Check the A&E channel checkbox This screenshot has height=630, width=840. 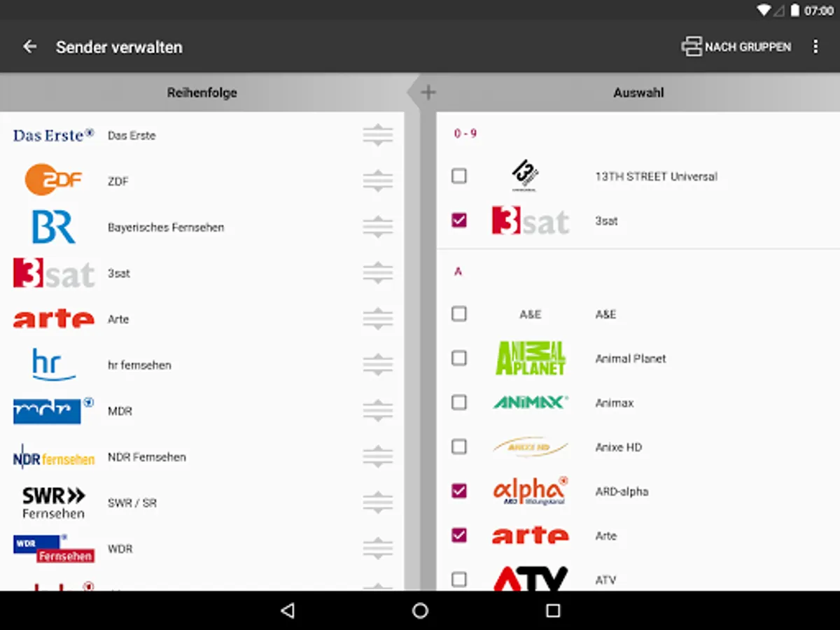[459, 314]
